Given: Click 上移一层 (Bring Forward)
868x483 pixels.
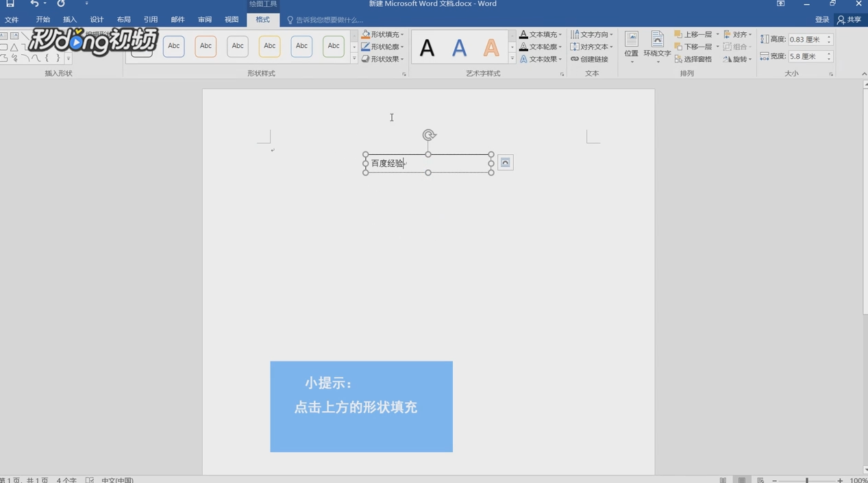Looking at the screenshot, I should point(693,34).
